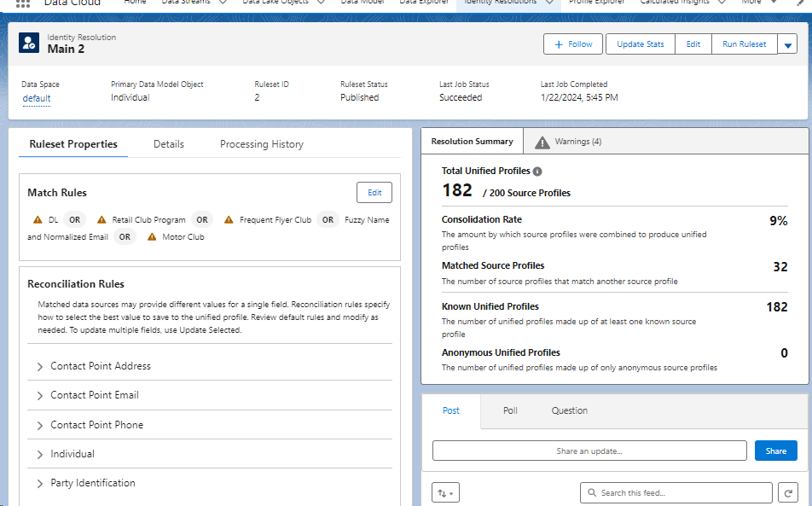Open the Processing History tab
This screenshot has width=812, height=506.
click(262, 144)
